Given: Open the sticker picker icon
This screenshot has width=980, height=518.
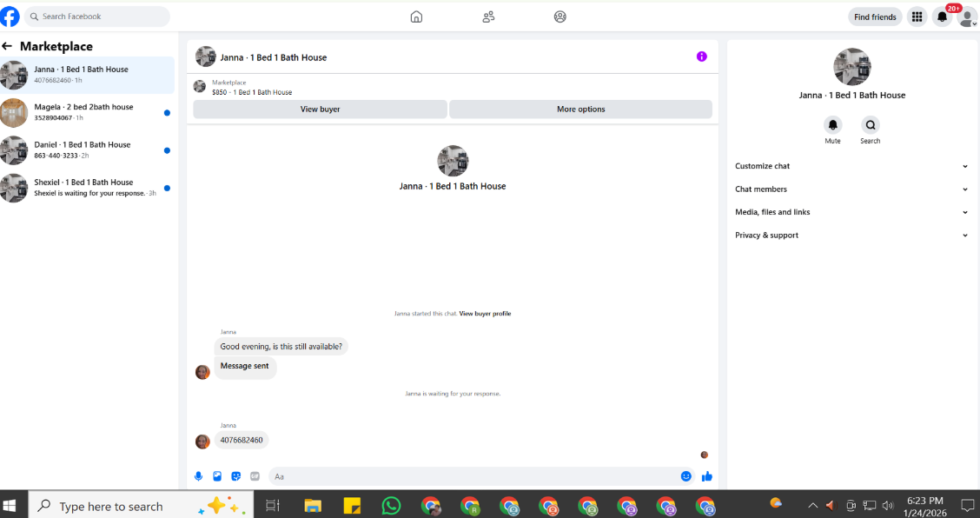Looking at the screenshot, I should pyautogui.click(x=236, y=476).
